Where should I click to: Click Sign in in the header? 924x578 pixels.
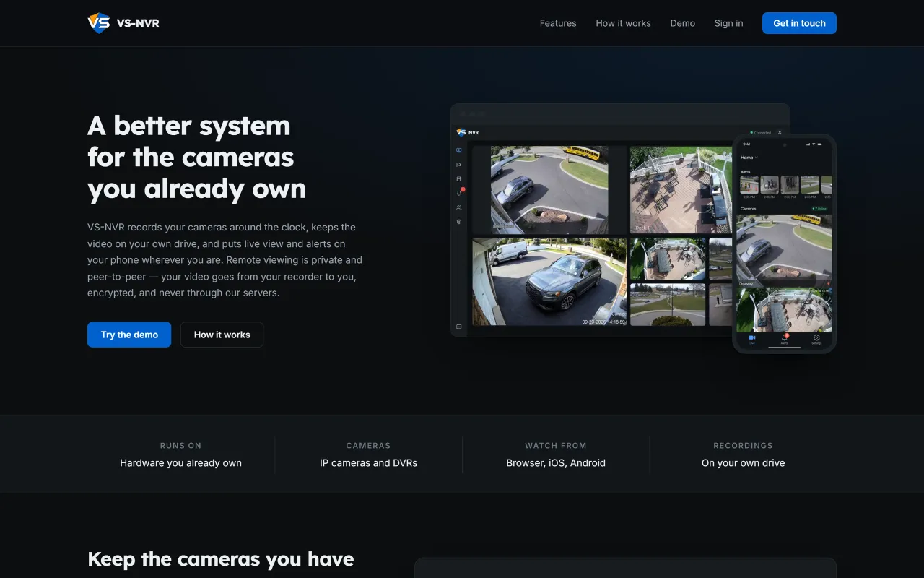click(x=728, y=23)
